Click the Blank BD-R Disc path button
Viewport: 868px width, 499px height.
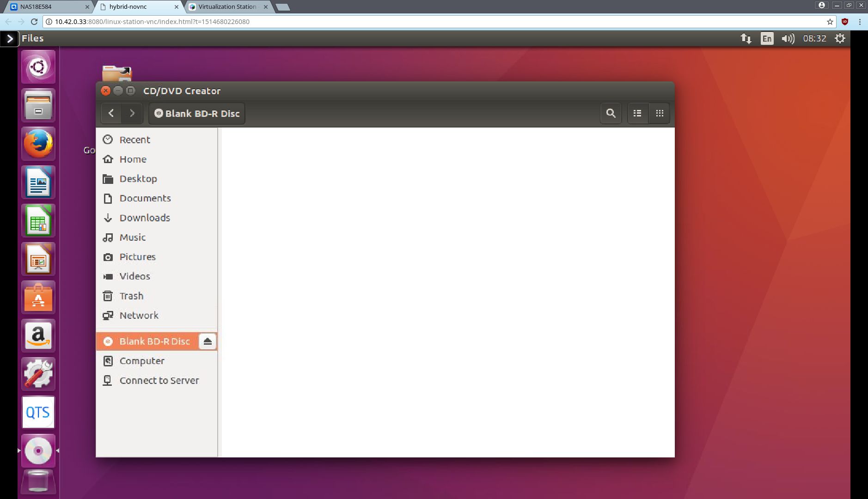pos(197,113)
